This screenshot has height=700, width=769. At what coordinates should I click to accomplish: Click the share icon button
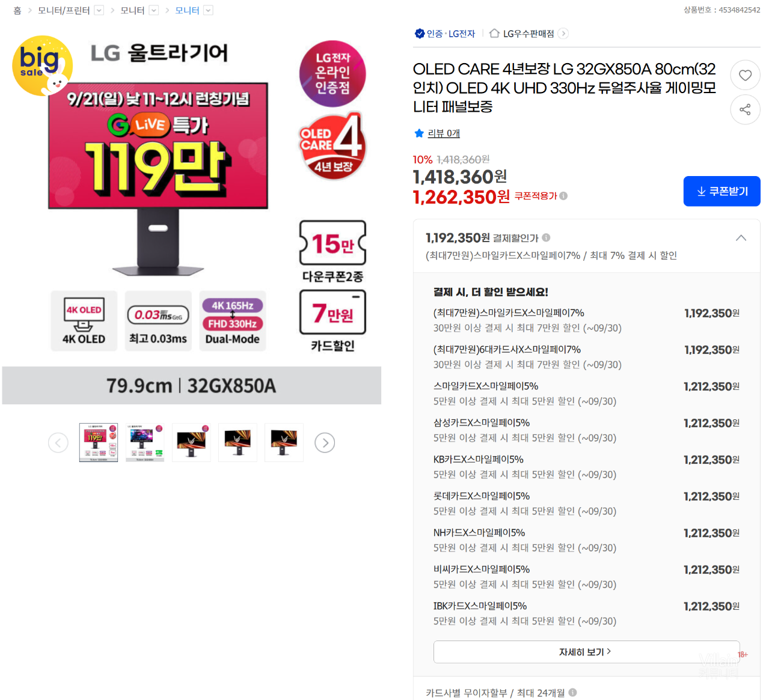tap(745, 109)
